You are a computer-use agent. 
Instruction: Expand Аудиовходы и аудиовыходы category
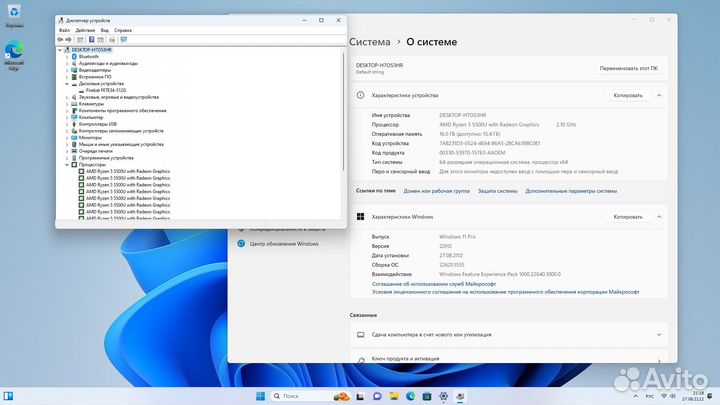click(67, 63)
